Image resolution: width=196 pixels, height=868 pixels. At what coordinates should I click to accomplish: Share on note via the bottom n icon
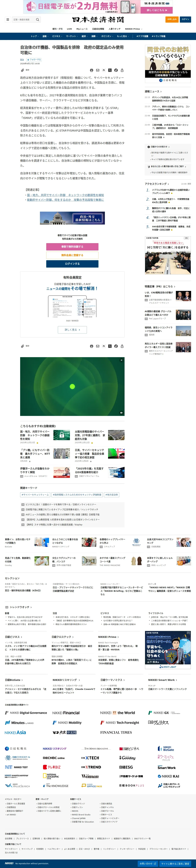tap(104, 346)
